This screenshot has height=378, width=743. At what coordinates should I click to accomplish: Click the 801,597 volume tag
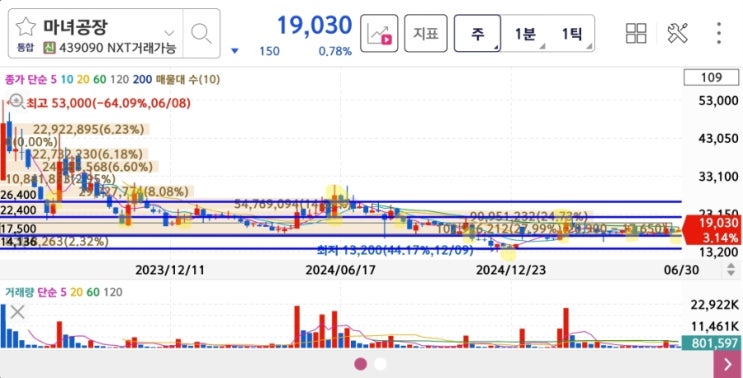point(711,342)
